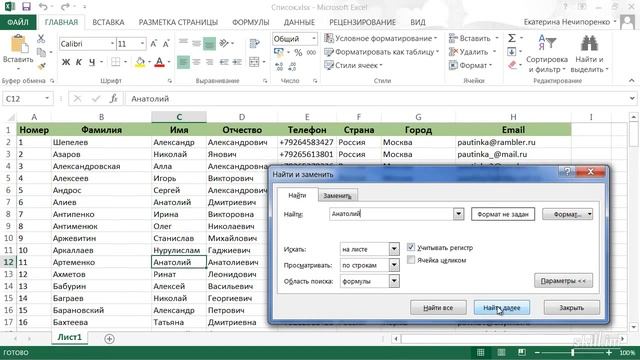The width and height of the screenshot is (640, 360).
Task: Cut selection with the scissors icon
Action: 41,39
